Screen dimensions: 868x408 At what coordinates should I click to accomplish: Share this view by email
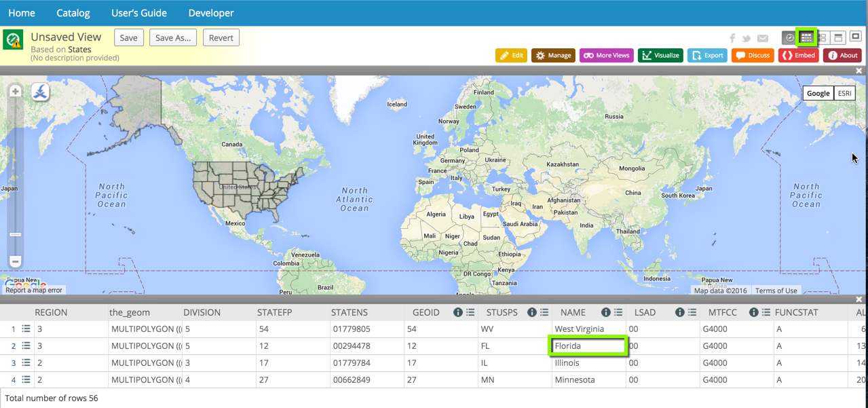[x=763, y=39]
